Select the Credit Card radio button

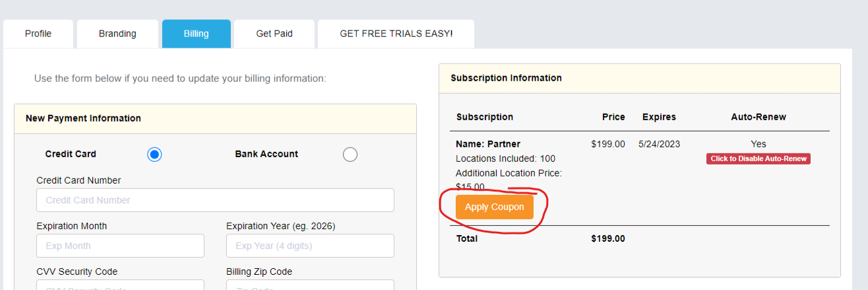tap(154, 155)
